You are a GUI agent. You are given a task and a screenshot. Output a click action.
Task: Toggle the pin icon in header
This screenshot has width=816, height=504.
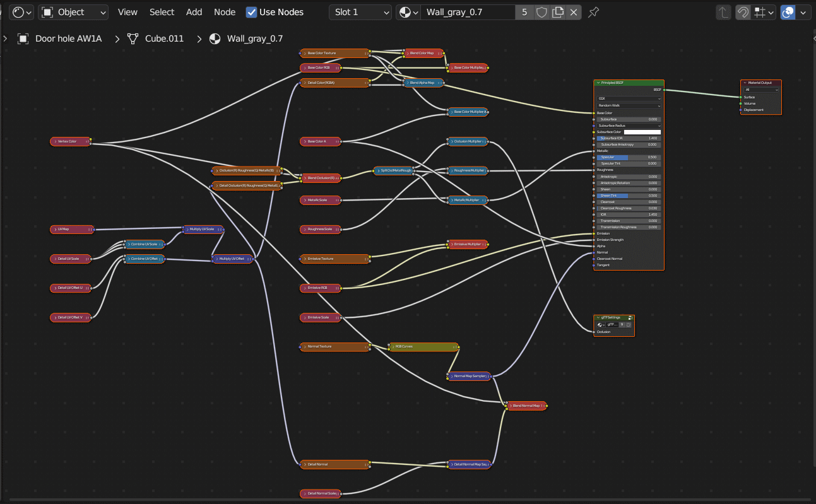(593, 12)
